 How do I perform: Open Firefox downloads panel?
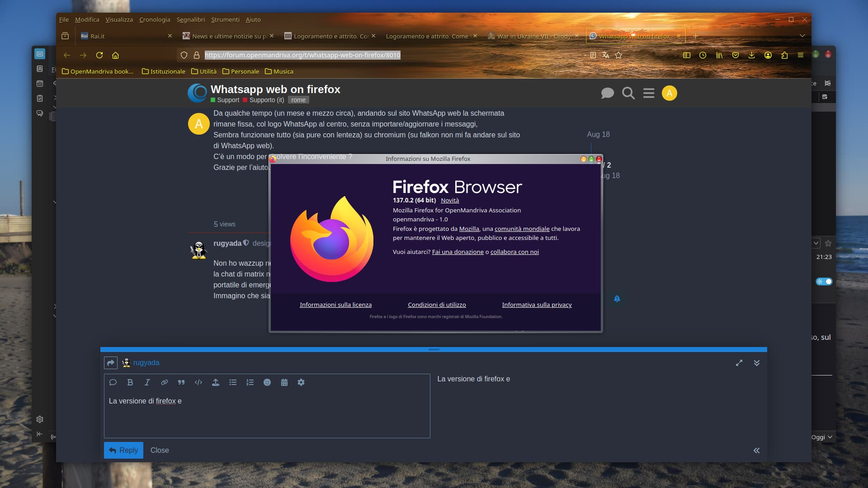pos(751,55)
